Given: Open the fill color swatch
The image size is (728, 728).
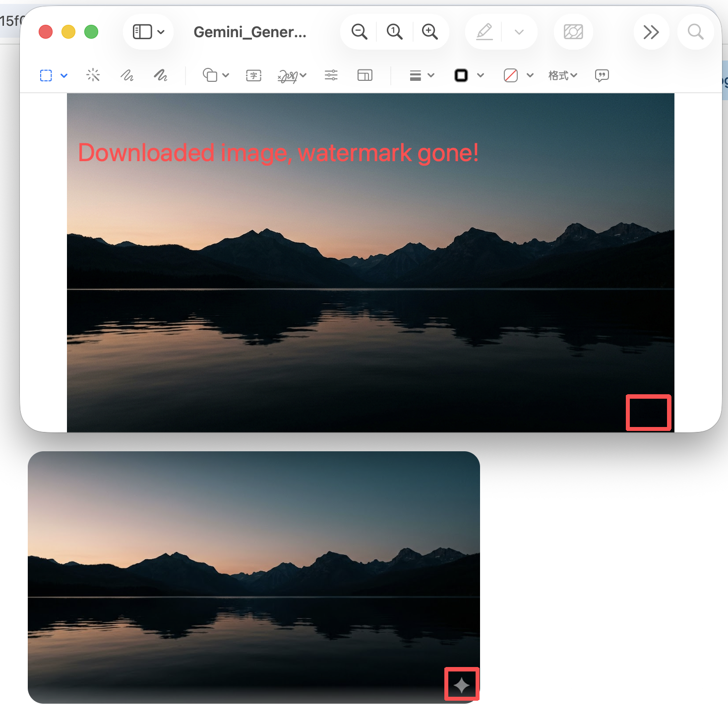Looking at the screenshot, I should click(x=511, y=75).
